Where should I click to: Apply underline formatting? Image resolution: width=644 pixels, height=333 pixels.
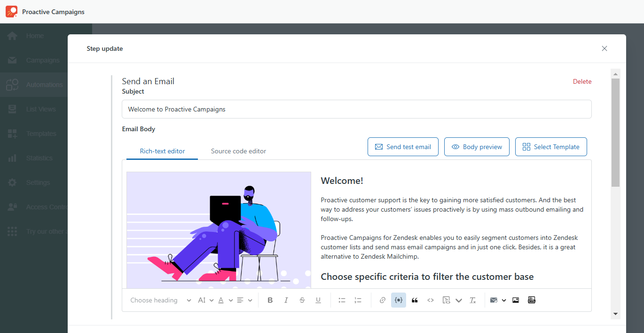[x=318, y=300]
